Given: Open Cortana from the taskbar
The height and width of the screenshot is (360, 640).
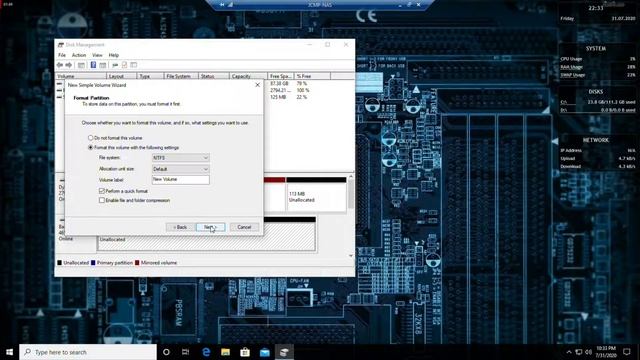Looking at the screenshot, I should click(166, 352).
